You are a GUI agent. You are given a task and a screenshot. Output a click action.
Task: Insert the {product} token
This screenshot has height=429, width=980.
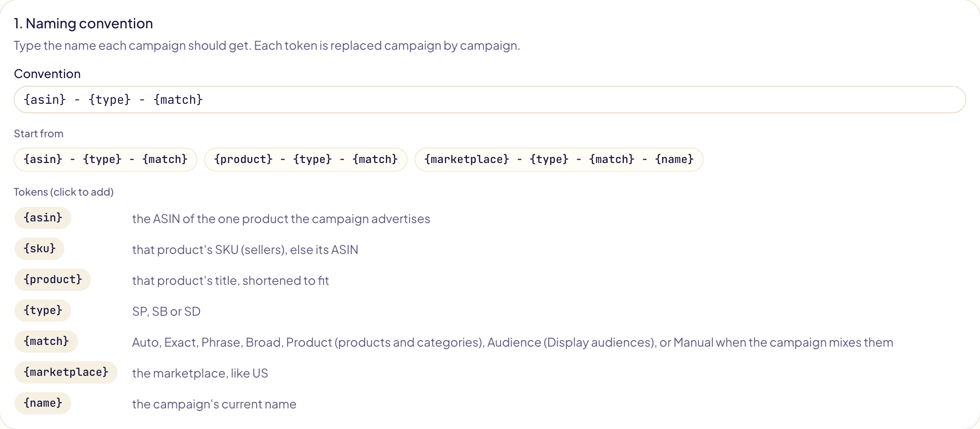pos(53,280)
